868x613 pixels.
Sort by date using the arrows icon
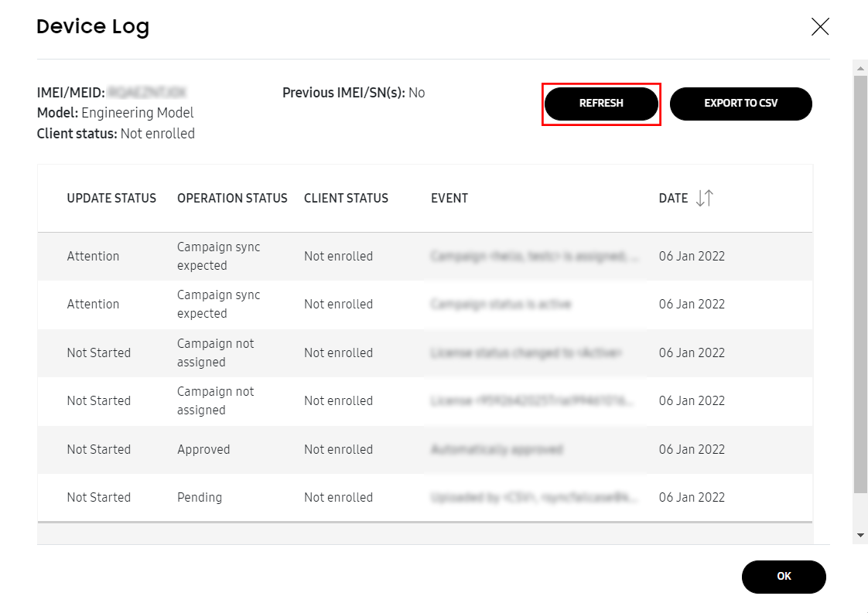[705, 198]
